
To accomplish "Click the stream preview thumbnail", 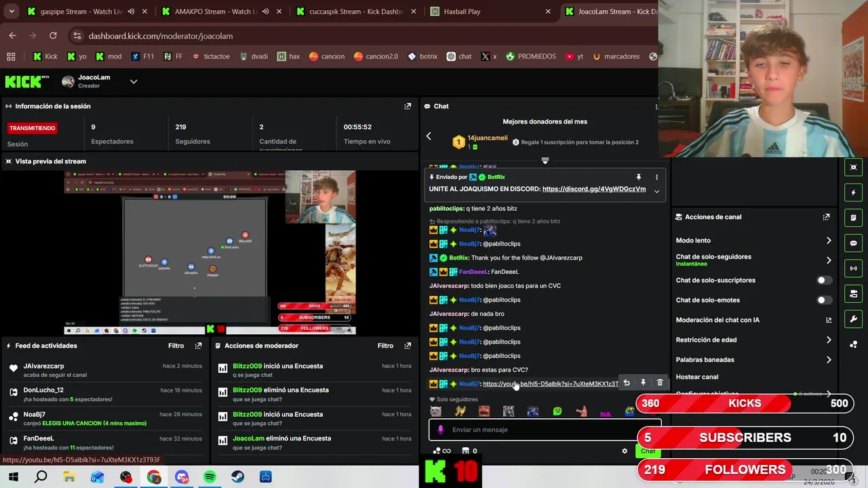I will click(210, 253).
